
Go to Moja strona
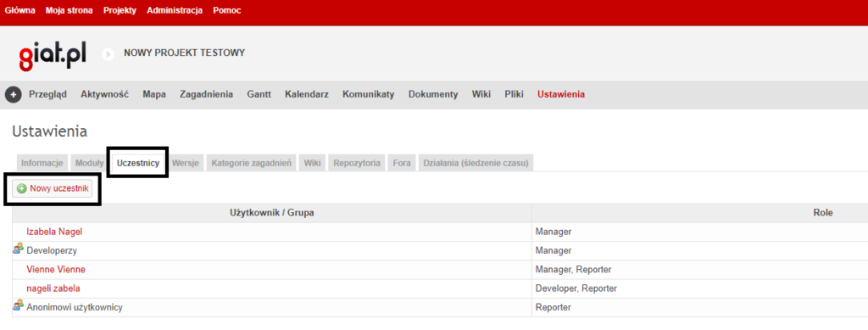[70, 10]
